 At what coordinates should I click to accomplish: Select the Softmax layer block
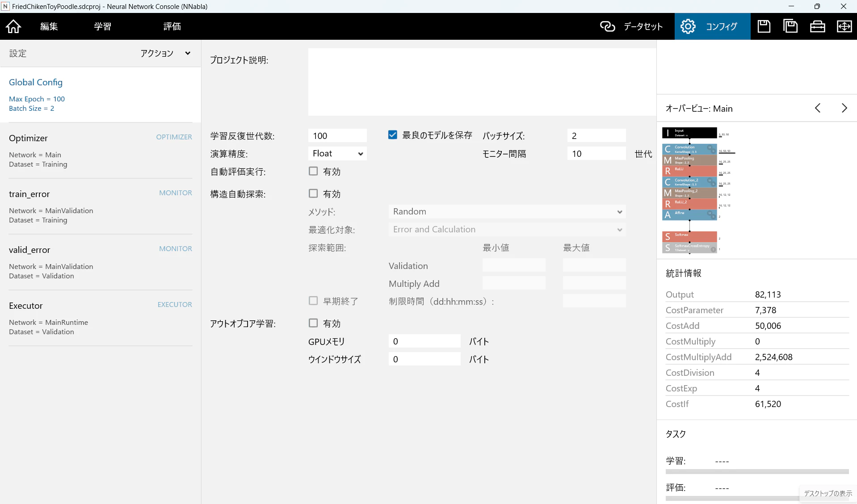689,236
